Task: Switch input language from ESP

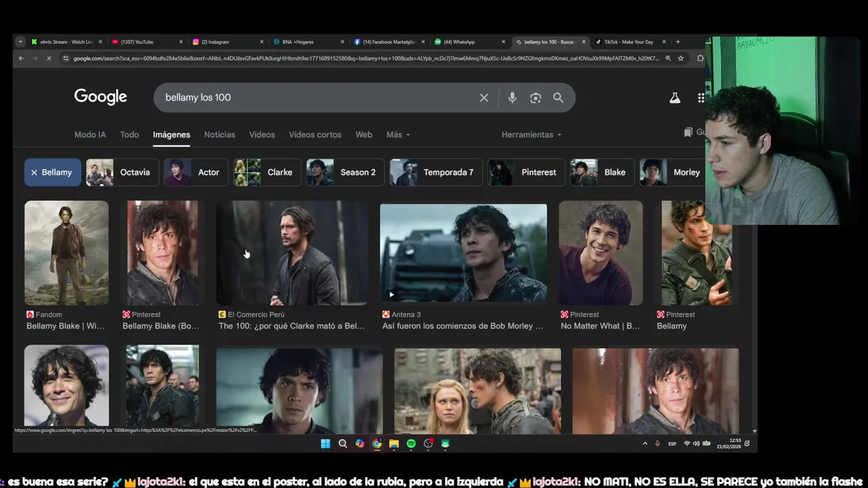Action: [672, 443]
